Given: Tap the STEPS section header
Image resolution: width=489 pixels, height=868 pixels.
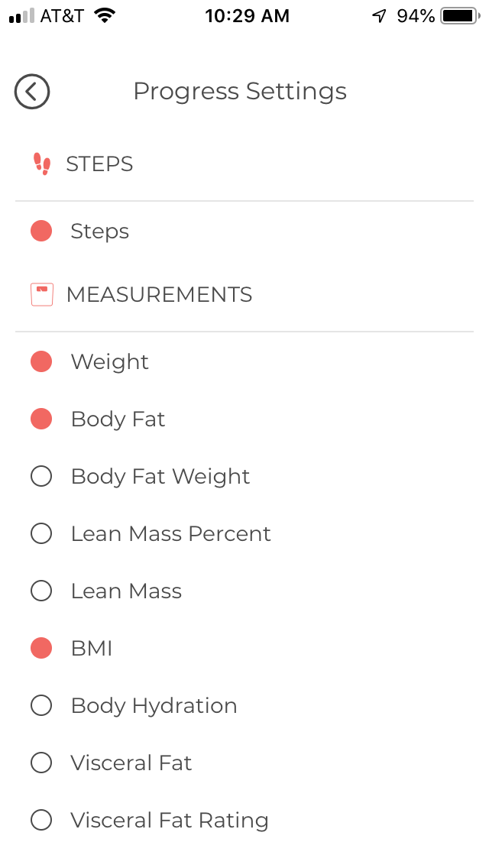Looking at the screenshot, I should (x=99, y=164).
